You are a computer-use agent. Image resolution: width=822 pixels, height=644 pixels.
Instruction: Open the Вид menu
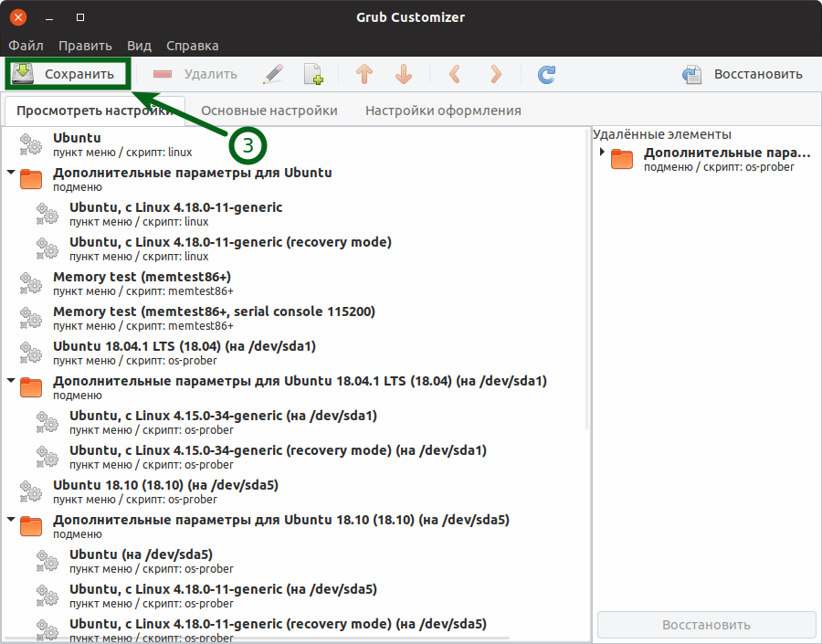click(139, 46)
